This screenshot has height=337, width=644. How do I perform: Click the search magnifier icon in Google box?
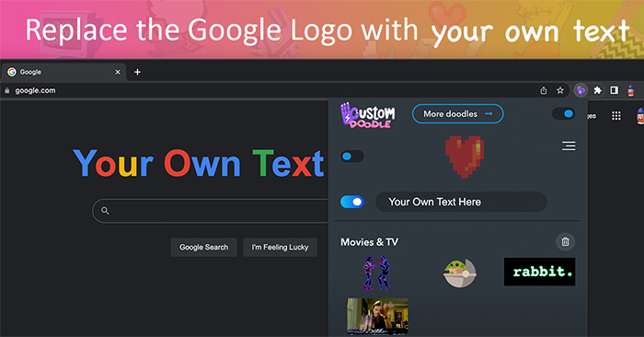(105, 211)
